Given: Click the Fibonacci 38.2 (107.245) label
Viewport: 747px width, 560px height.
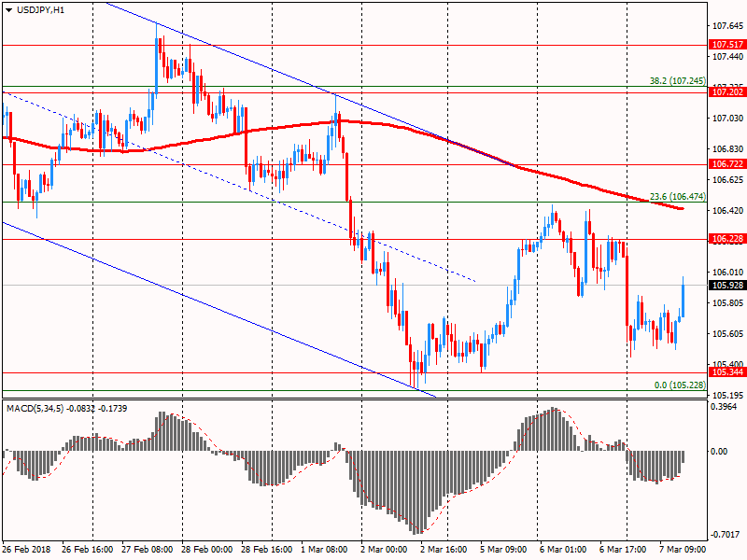Looking at the screenshot, I should pos(678,81).
